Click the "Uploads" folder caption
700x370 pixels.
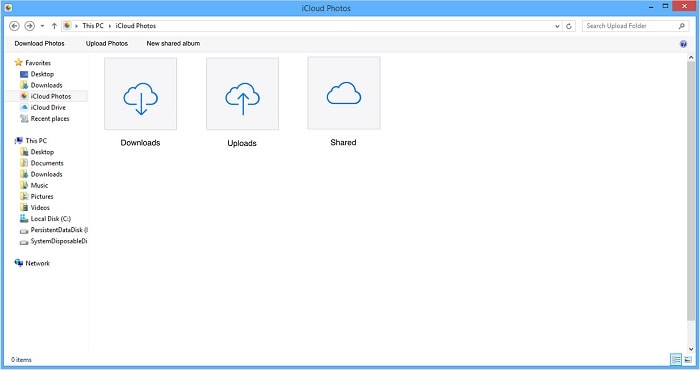point(242,143)
